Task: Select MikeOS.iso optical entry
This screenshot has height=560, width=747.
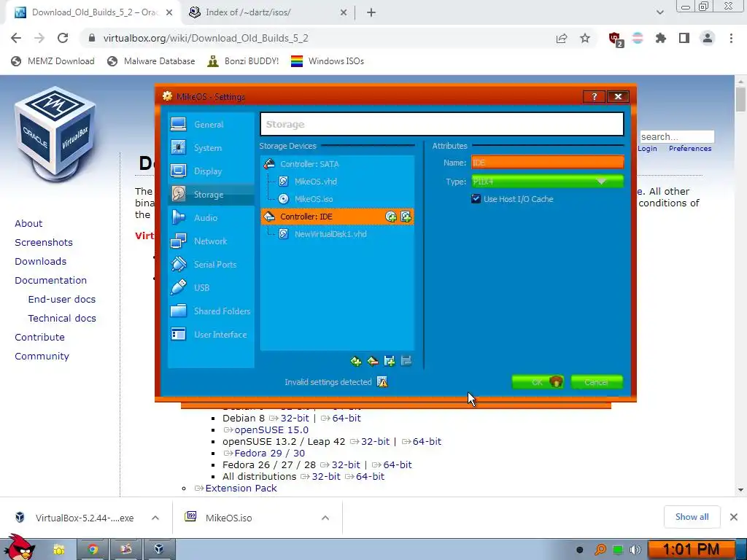Action: 337,199
